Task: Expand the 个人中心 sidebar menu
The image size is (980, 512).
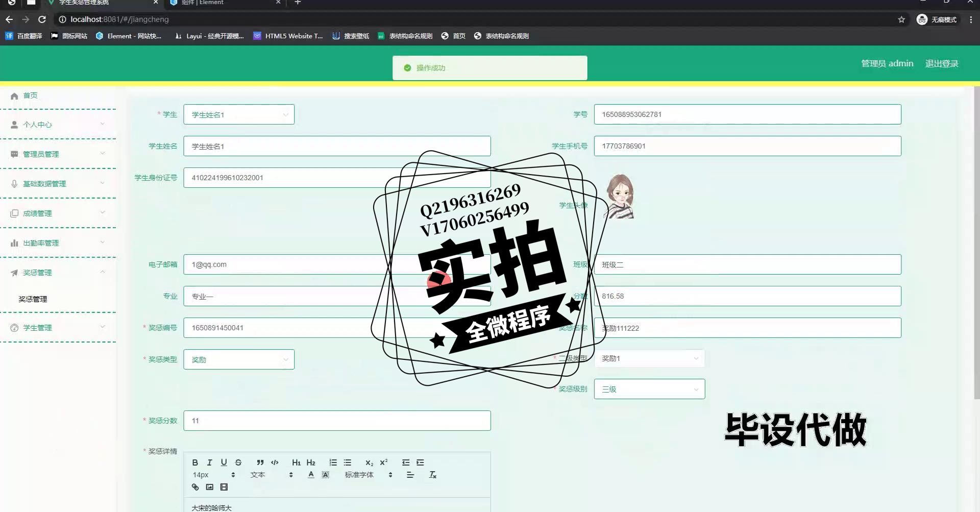Action: click(x=58, y=125)
